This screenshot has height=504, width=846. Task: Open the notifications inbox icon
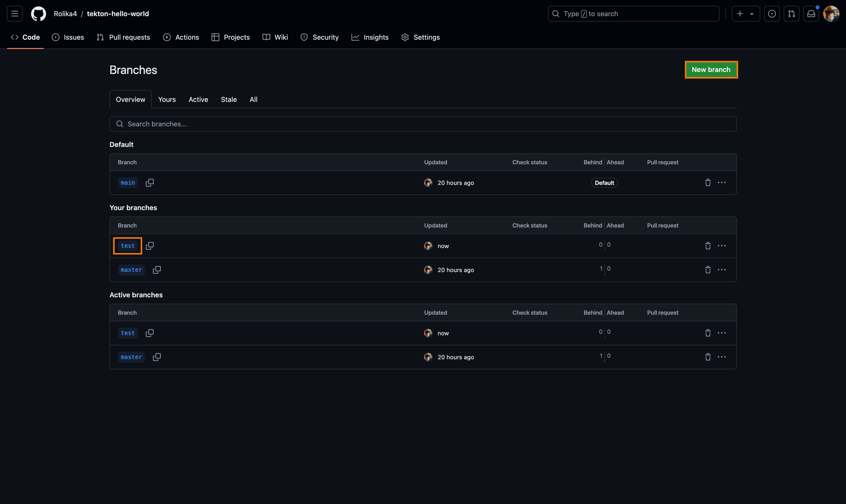[x=811, y=14]
